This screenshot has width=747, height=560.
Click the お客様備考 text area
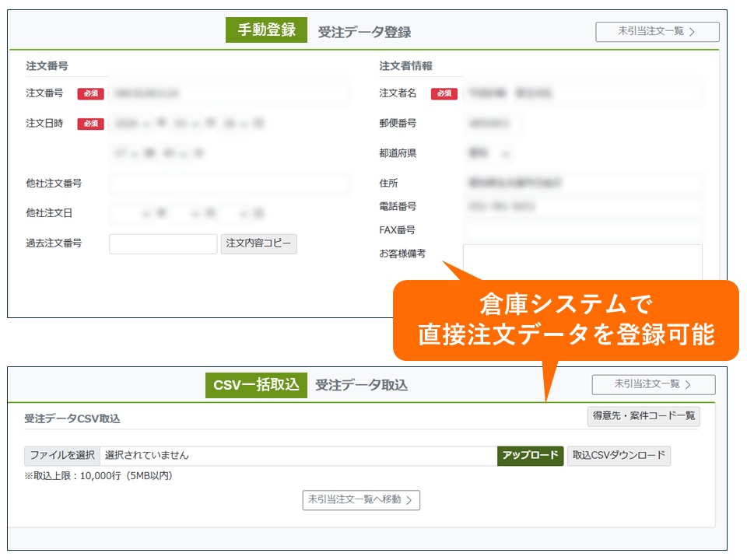(582, 262)
